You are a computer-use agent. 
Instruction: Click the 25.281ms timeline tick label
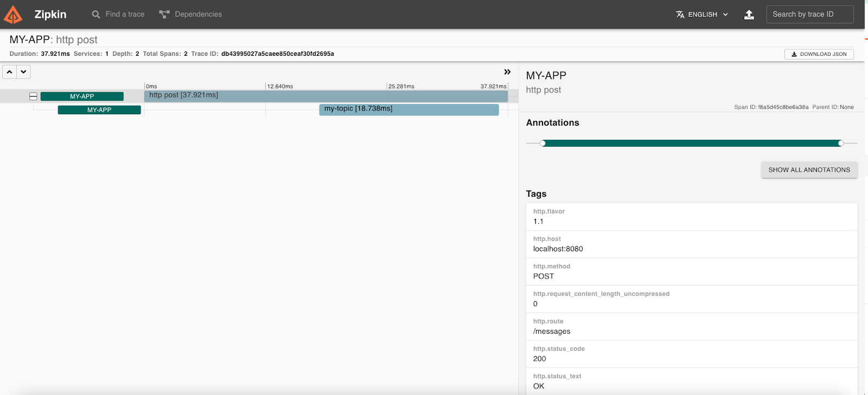coord(401,86)
